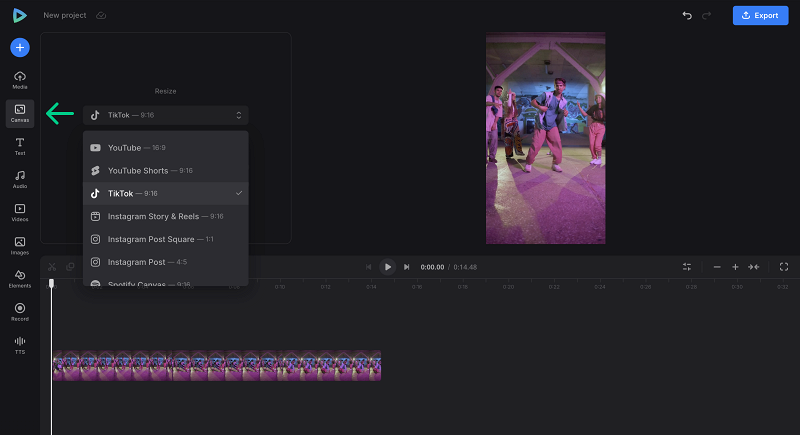Select TikTok 9:16 option in list
This screenshot has height=435, width=800.
click(166, 194)
